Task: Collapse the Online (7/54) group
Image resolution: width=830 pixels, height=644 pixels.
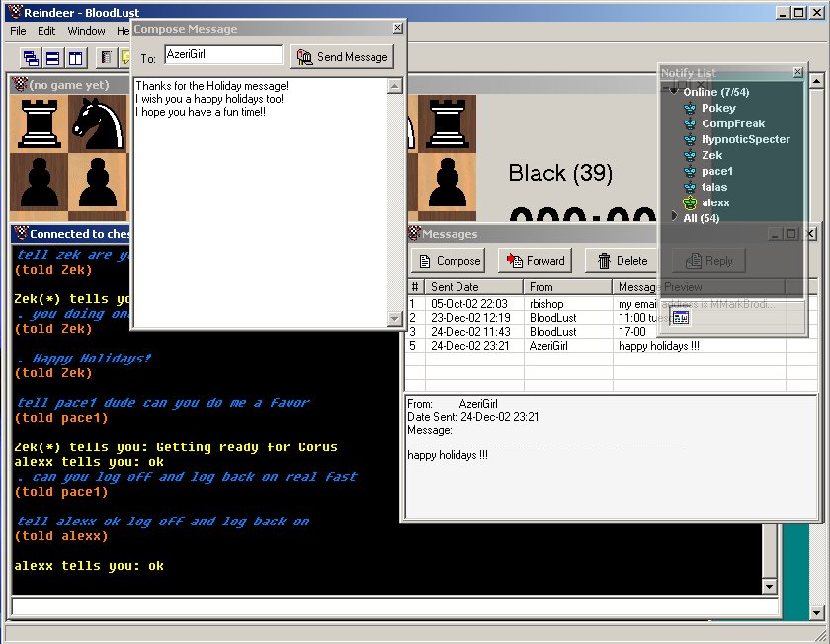Action: [673, 92]
